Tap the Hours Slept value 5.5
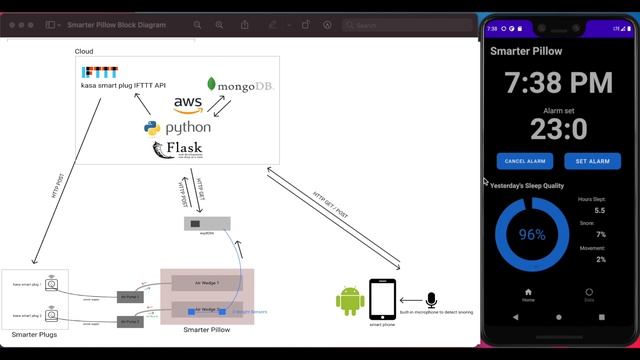The height and width of the screenshot is (360, 640). point(600,211)
